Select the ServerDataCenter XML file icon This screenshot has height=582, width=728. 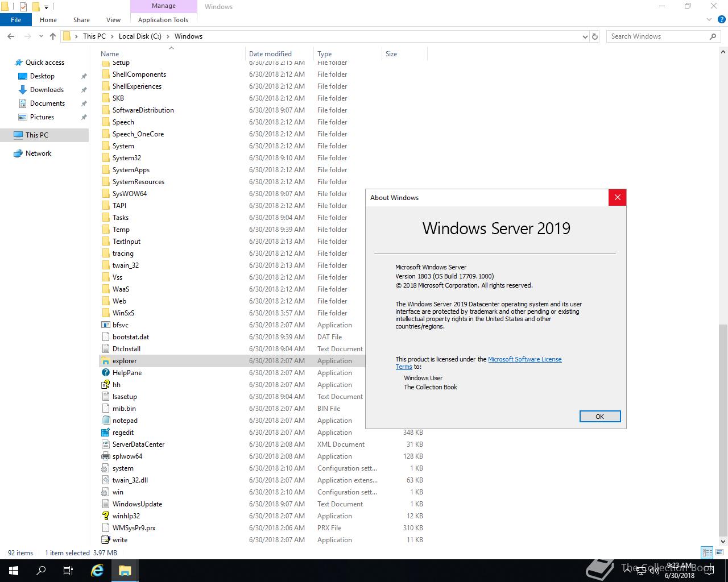coord(105,444)
